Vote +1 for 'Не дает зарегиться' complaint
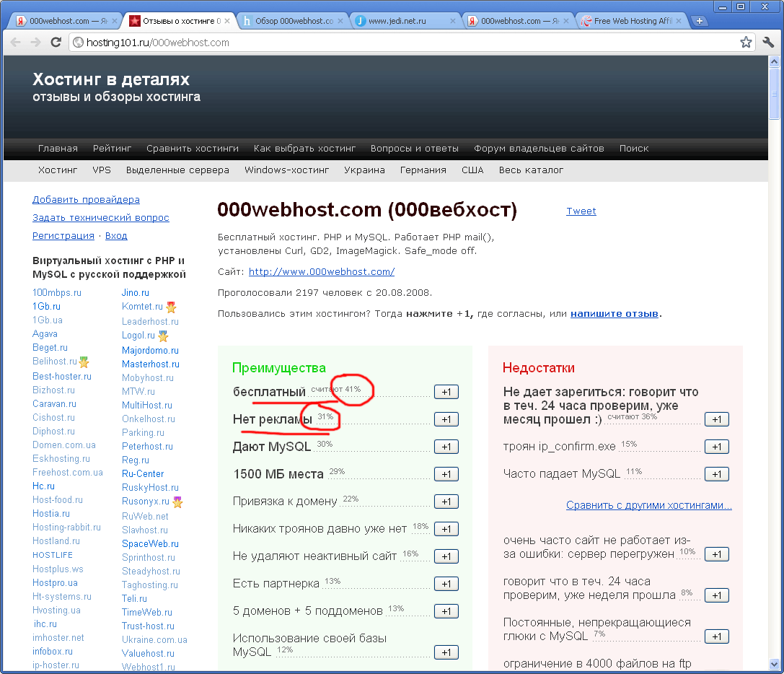 point(717,419)
